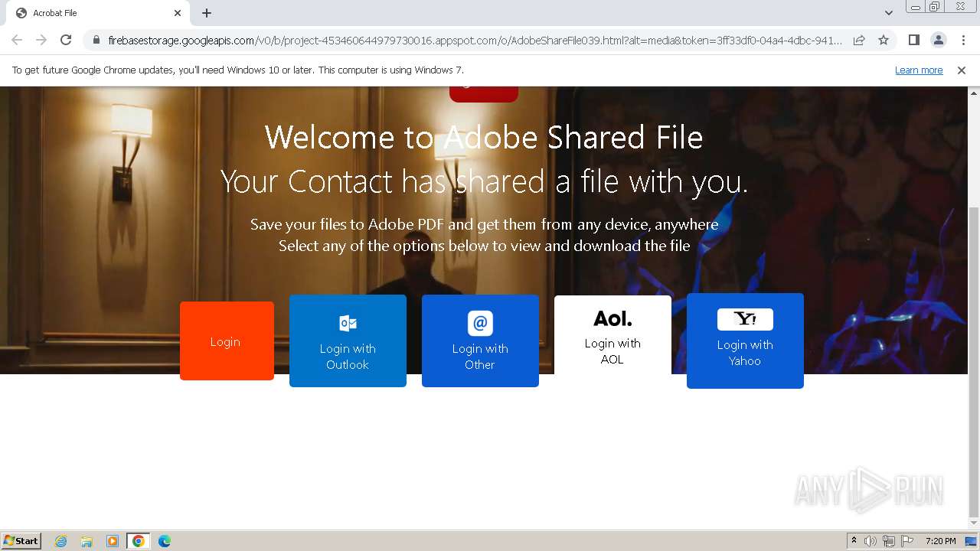Dismiss the Chrome update info bar
The width and height of the screenshot is (980, 551).
962,70
